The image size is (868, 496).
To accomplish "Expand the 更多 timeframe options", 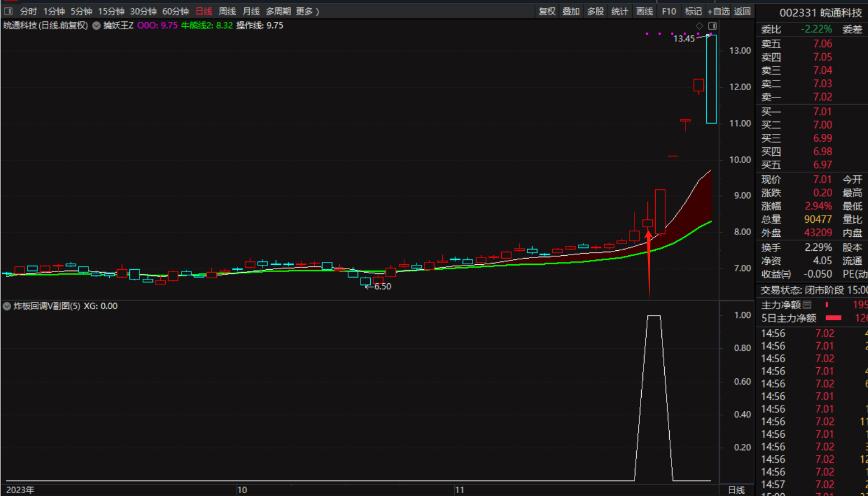I will [307, 11].
